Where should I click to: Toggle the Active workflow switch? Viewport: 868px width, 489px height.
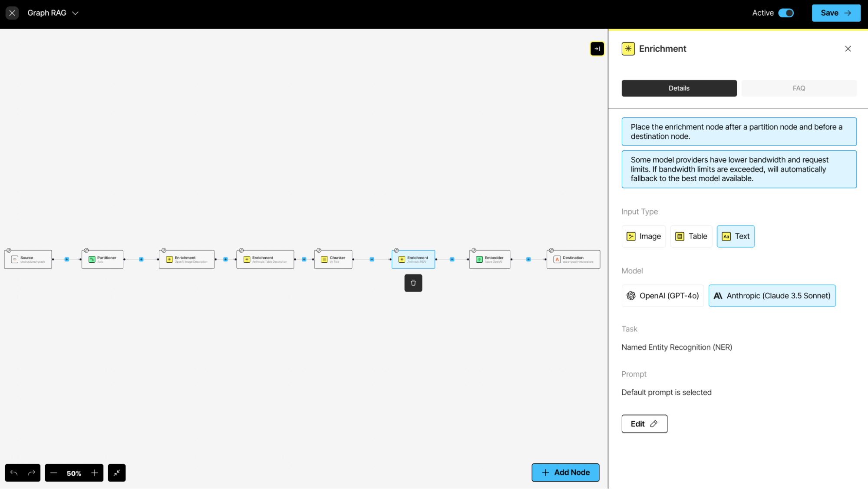[x=786, y=13]
